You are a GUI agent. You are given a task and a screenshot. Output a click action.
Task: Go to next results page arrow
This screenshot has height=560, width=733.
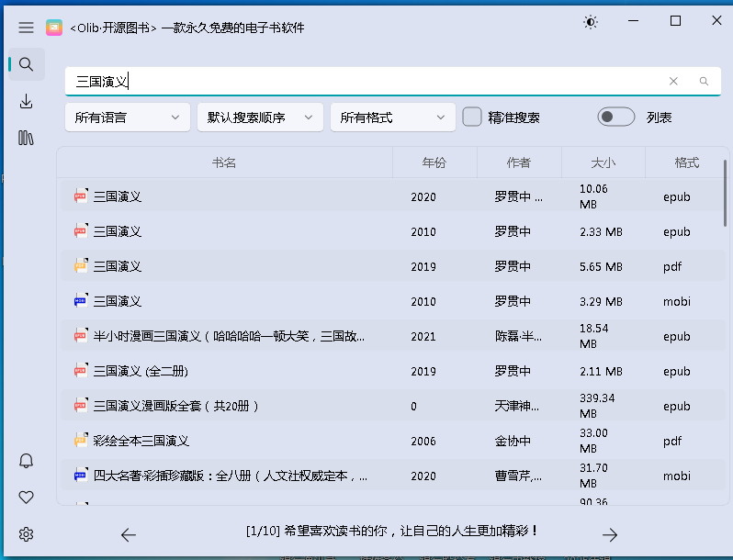click(610, 535)
